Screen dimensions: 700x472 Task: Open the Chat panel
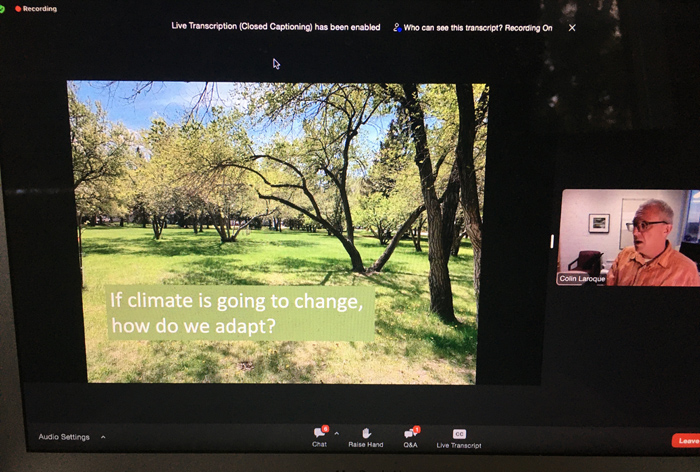319,434
